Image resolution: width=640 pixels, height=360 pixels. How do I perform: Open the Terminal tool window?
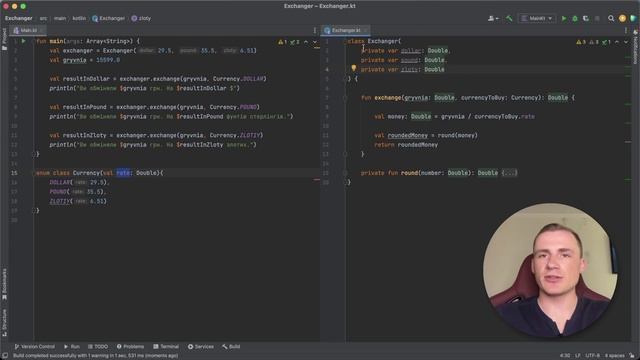pyautogui.click(x=166, y=347)
